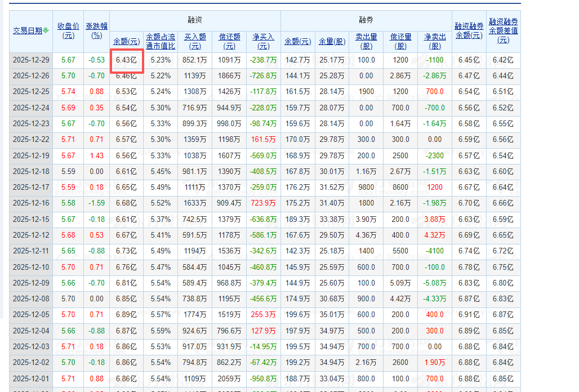The height and width of the screenshot is (392, 579).
Task: Click the 余额占流通市值比 header link
Action: tap(161, 41)
